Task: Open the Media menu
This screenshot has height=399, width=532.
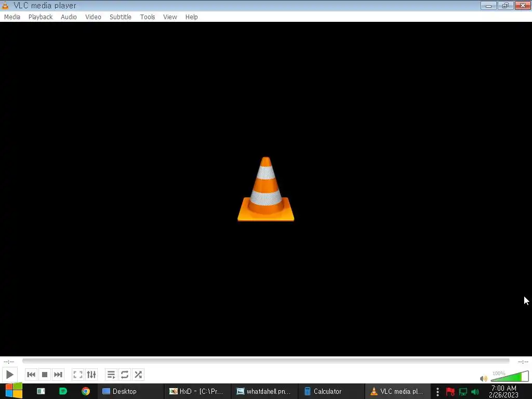Action: (x=12, y=17)
